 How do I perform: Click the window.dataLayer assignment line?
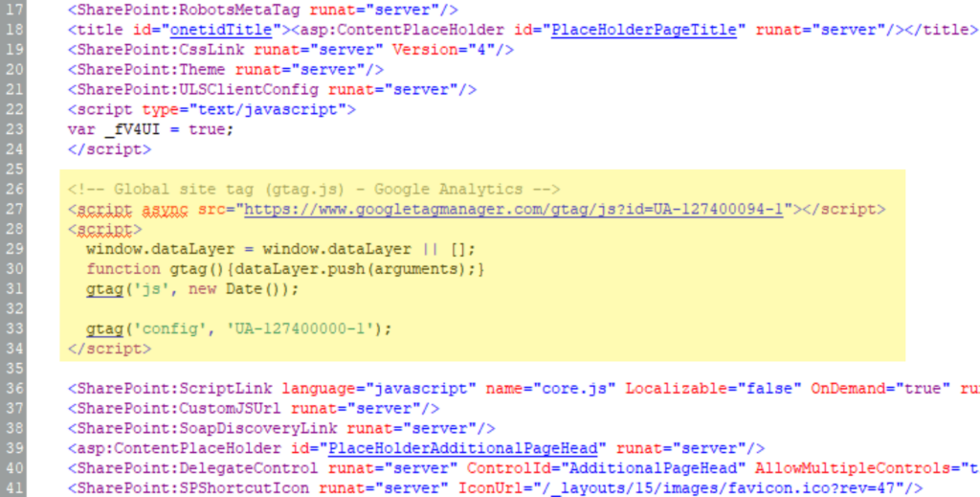280,249
